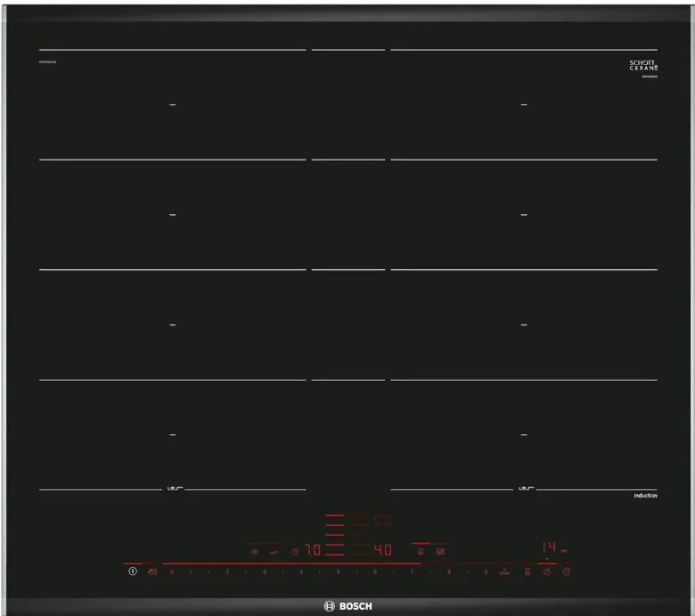Image resolution: width=695 pixels, height=616 pixels.
Task: Toggle the right flex zone combine icon
Action: click(x=440, y=552)
